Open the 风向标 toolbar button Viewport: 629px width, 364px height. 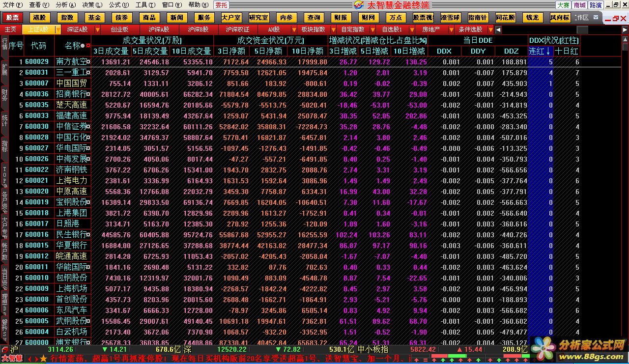coord(560,18)
